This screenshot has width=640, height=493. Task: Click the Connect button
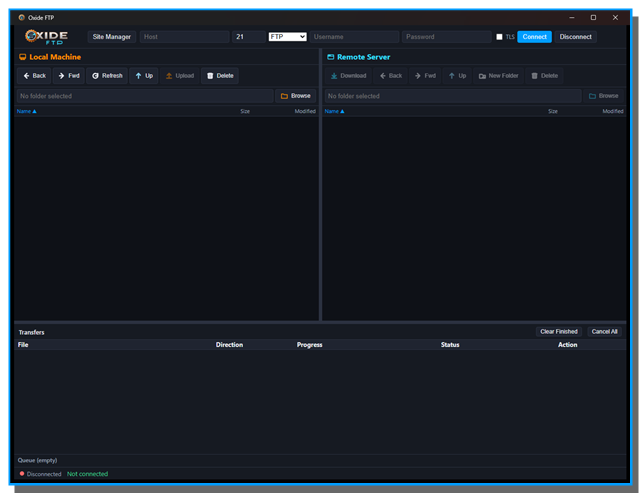click(534, 37)
